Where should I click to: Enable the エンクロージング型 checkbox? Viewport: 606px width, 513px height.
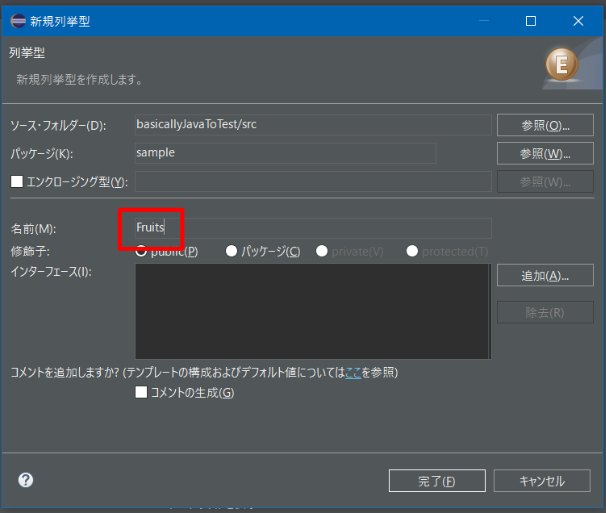coord(17,181)
